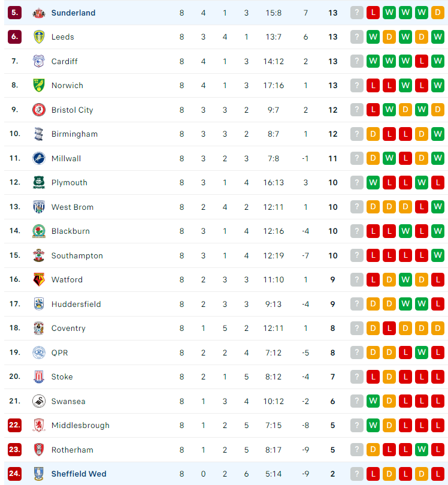Click Huddersfield's red L form badge
448x485 pixels.
pos(438,304)
